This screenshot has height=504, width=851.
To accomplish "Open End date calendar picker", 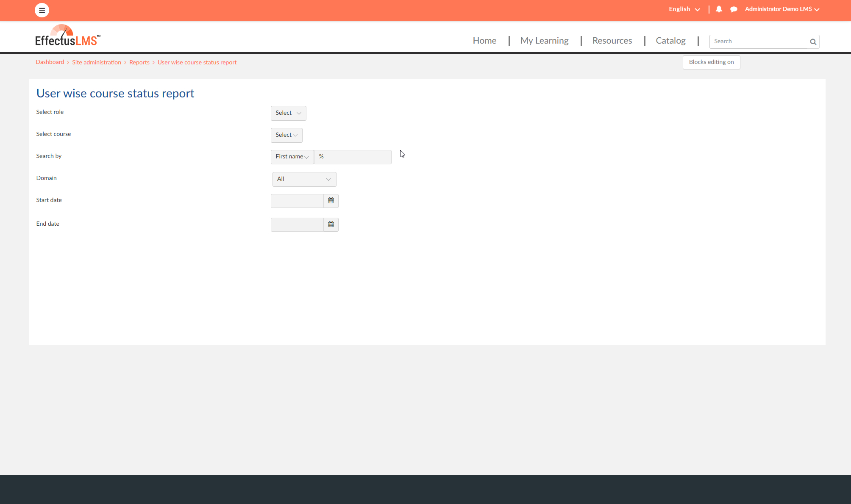I will pos(331,224).
